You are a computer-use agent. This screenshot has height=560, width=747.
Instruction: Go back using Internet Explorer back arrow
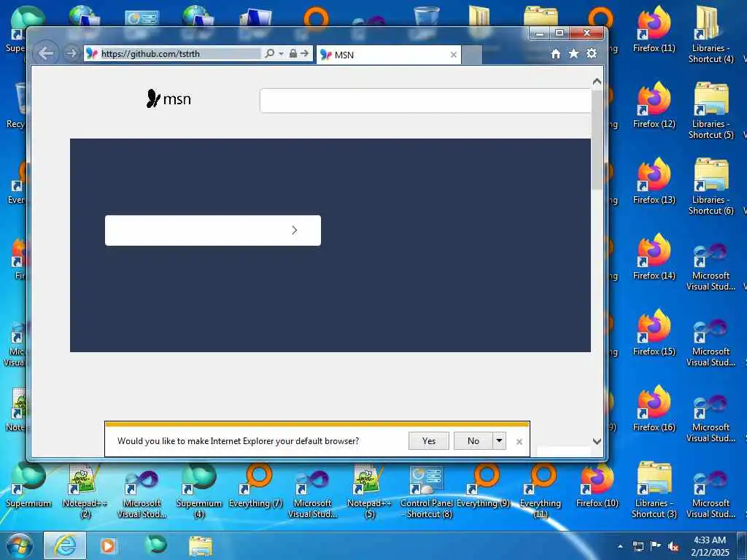(x=46, y=53)
